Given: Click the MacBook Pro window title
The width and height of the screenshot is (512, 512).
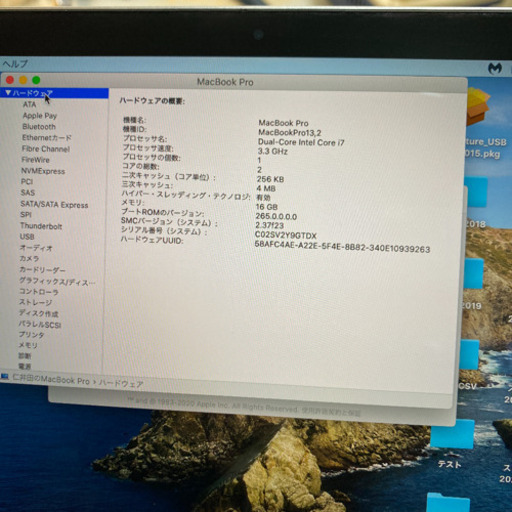Looking at the screenshot, I should [x=225, y=82].
